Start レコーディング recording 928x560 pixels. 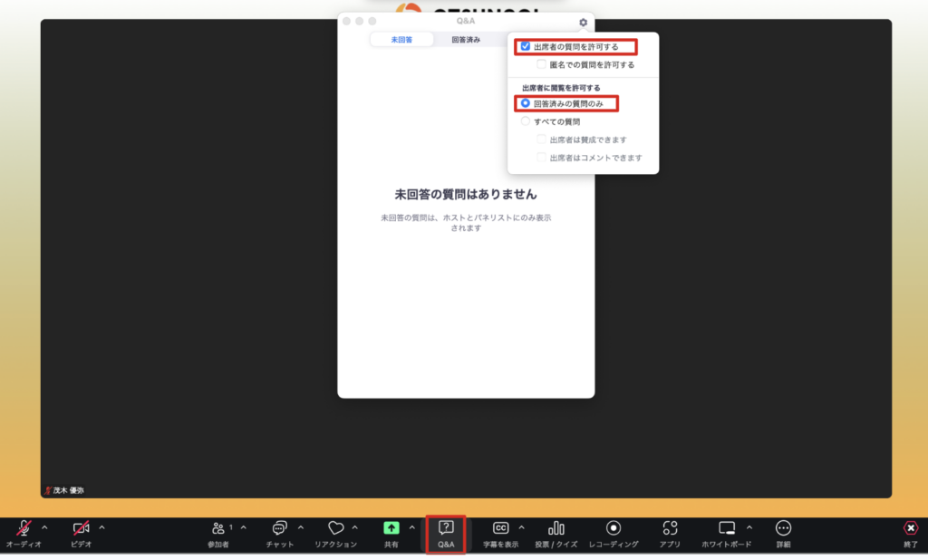pyautogui.click(x=614, y=529)
